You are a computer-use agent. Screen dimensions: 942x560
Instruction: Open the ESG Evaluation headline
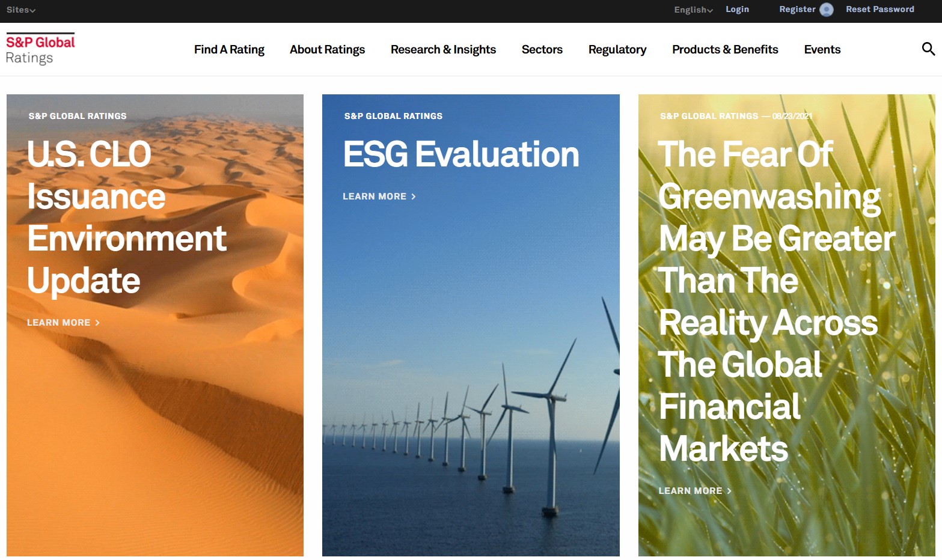[461, 154]
